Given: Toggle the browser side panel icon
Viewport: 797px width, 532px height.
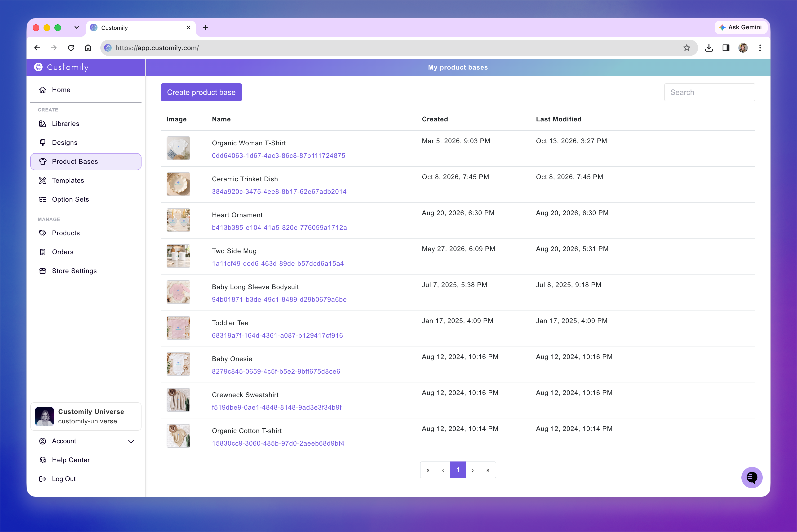Looking at the screenshot, I should [x=726, y=48].
